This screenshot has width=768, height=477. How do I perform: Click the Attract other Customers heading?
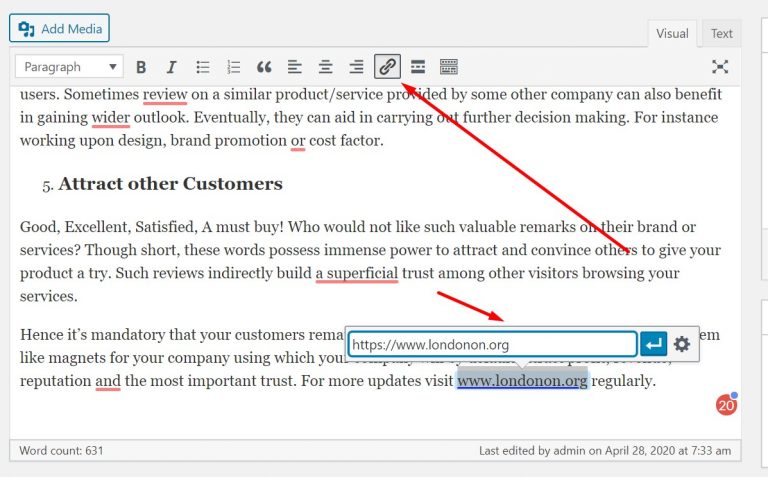pyautogui.click(x=170, y=184)
